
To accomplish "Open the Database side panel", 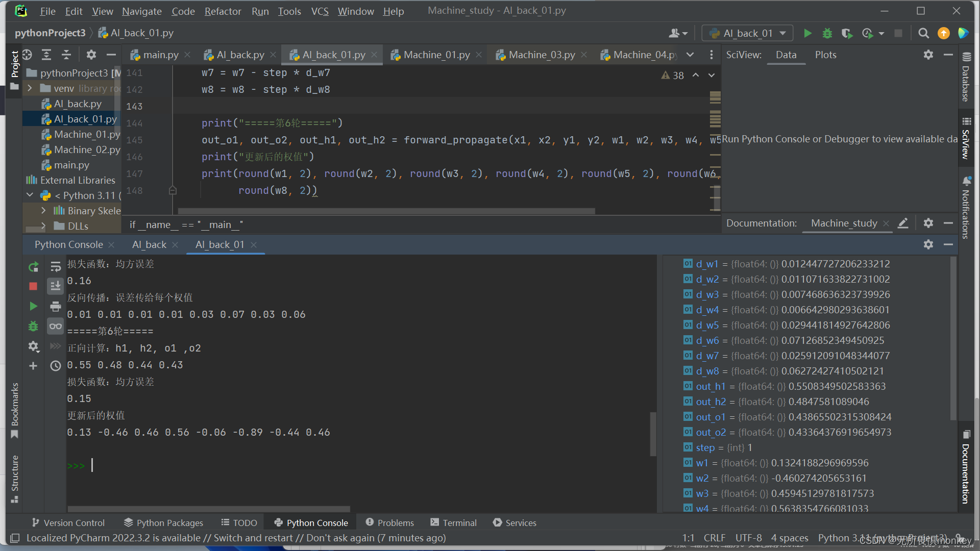I will pos(966,78).
